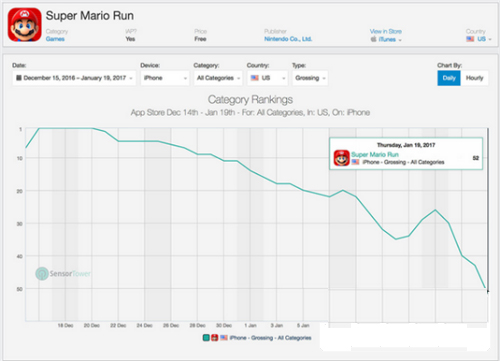This screenshot has width=500, height=361.
Task: Click the 5 Jan axis label
Action: [x=303, y=325]
